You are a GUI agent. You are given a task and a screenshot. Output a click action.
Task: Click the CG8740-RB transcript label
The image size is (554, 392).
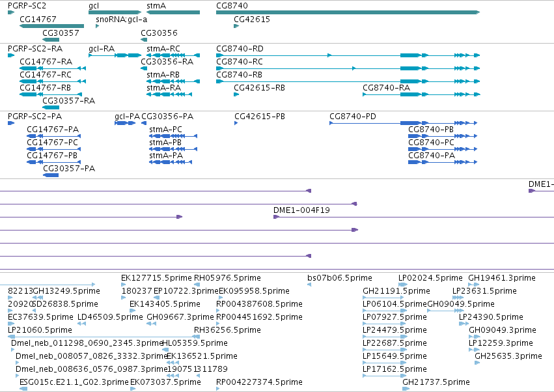click(239, 75)
